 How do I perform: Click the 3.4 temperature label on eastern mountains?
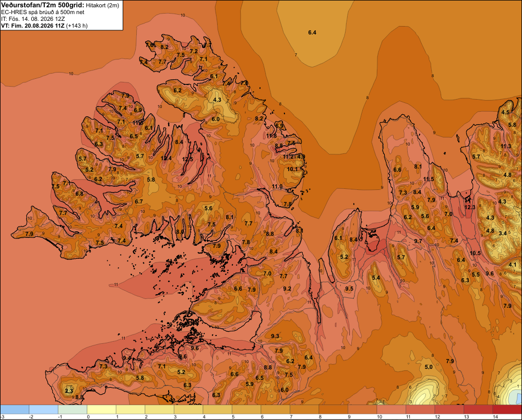503,233
